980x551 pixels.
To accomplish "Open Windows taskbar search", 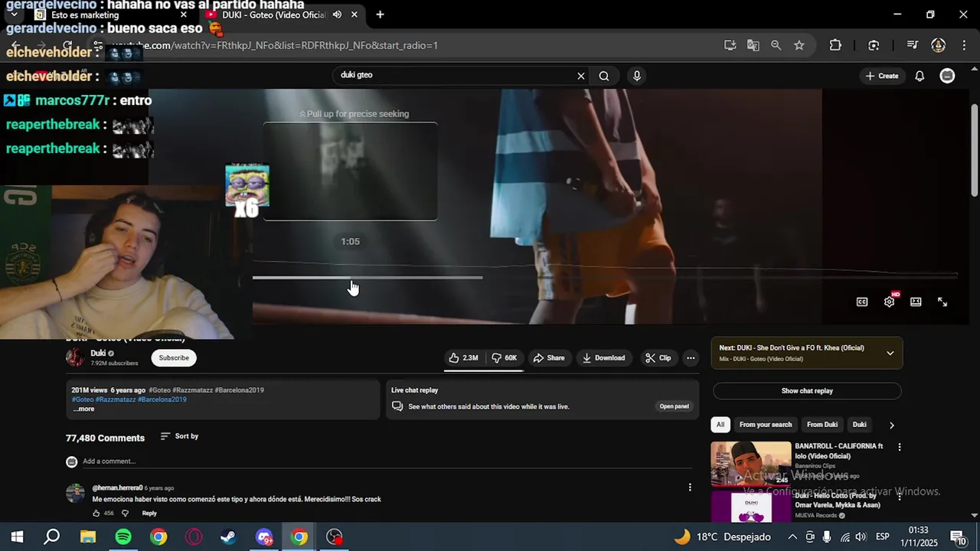I will (x=52, y=537).
